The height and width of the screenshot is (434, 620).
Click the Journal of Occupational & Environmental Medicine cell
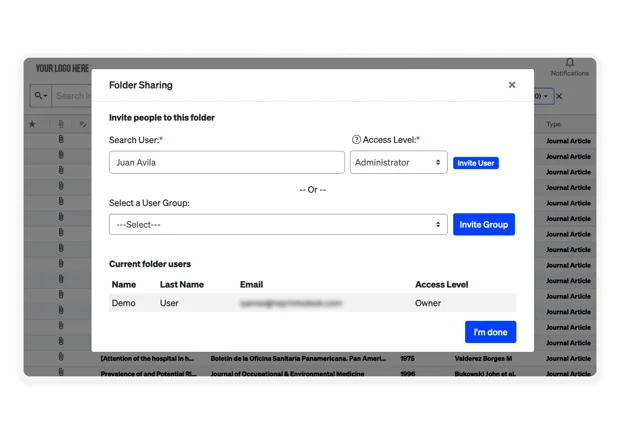[x=287, y=374]
